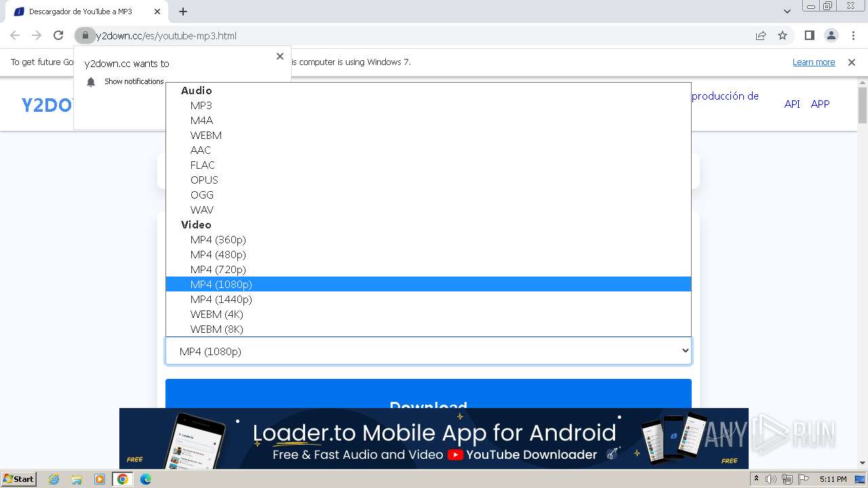Viewport: 868px width, 488px height.
Task: Click the Show desktop button
Action: pyautogui.click(x=860, y=479)
